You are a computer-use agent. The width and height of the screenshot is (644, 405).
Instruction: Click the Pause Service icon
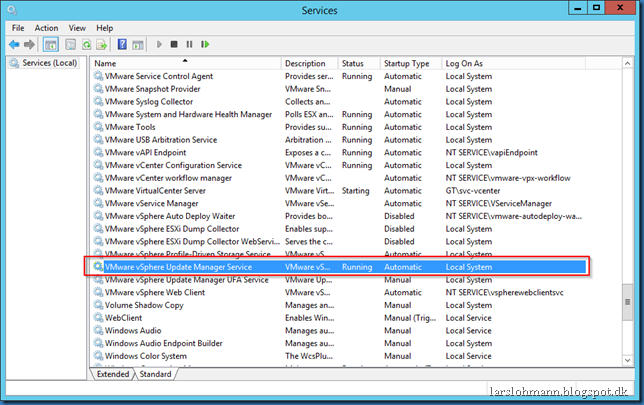[189, 44]
